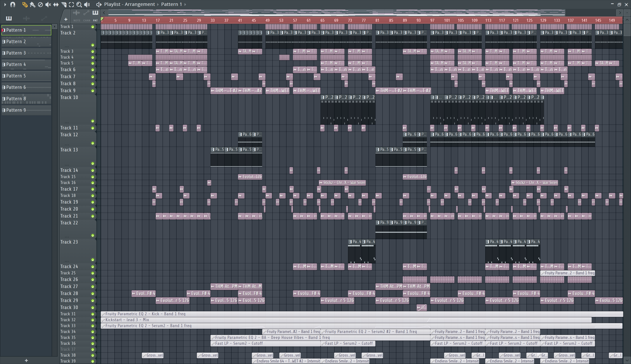
Task: Click the overview scroll-right arrow
Action: click(620, 13)
